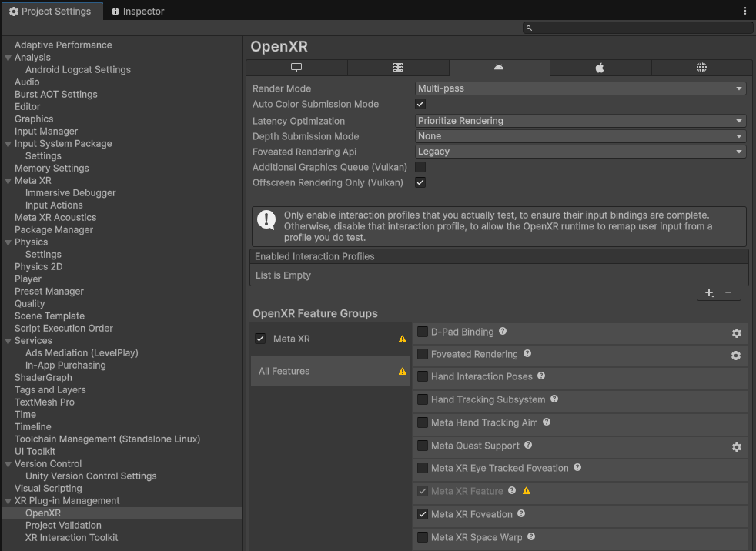Open the Foveated Rendering Api dropdown

[580, 152]
